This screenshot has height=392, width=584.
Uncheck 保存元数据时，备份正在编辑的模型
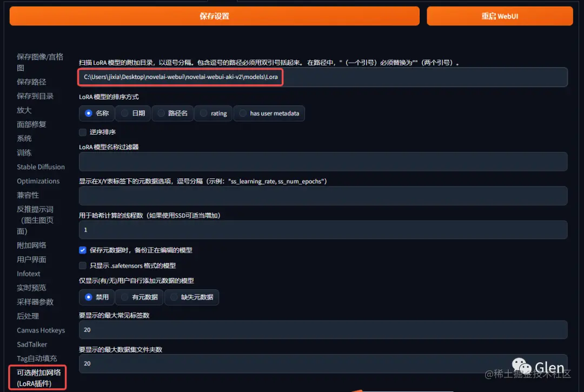(83, 250)
